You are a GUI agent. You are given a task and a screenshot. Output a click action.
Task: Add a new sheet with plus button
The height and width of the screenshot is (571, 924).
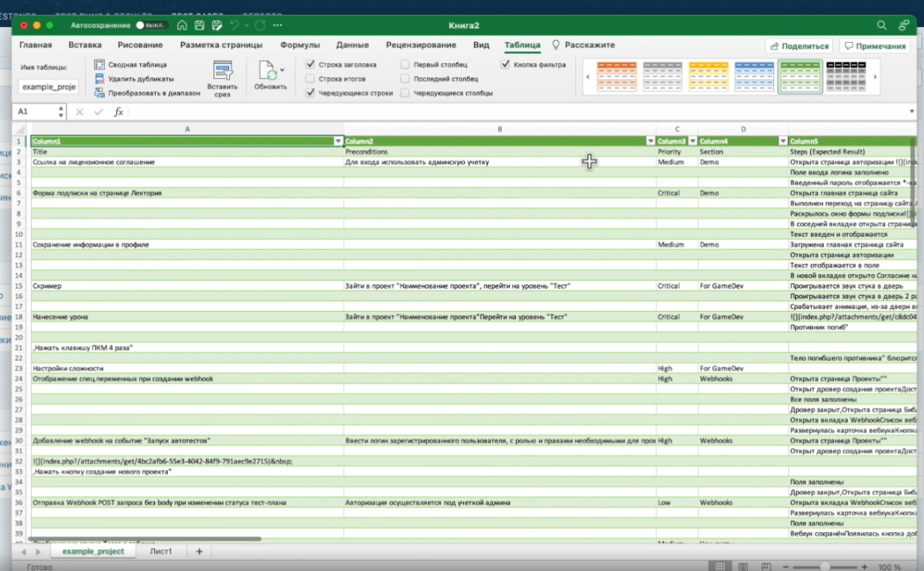coord(199,552)
